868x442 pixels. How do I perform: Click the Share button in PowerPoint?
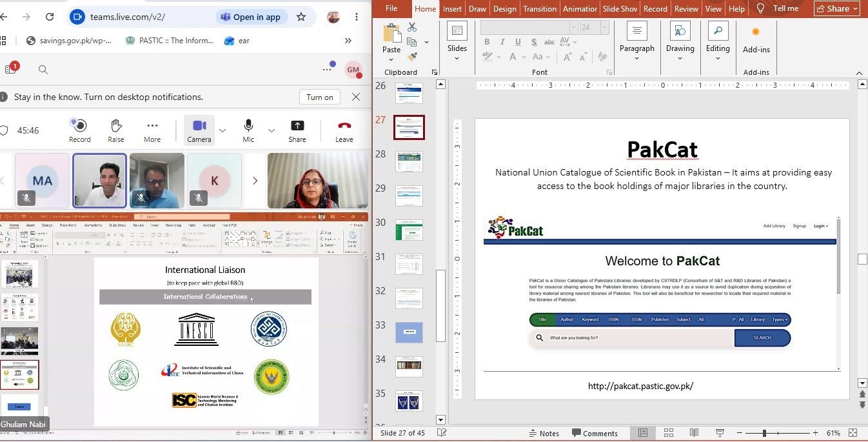point(837,8)
